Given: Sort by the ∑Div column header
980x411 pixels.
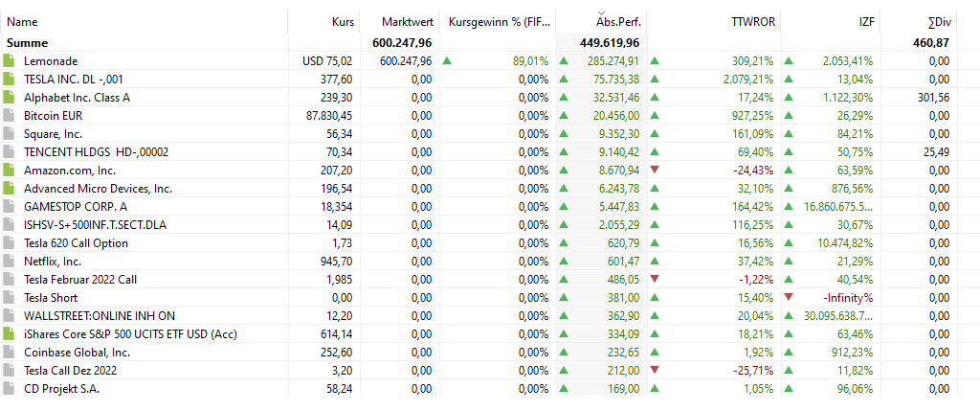Looking at the screenshot, I should pyautogui.click(x=939, y=22).
